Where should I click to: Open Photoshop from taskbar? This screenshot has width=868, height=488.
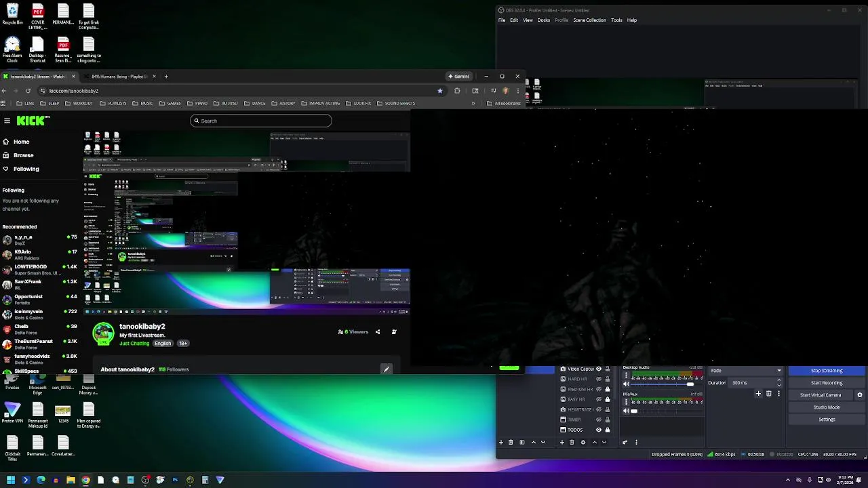tap(175, 480)
